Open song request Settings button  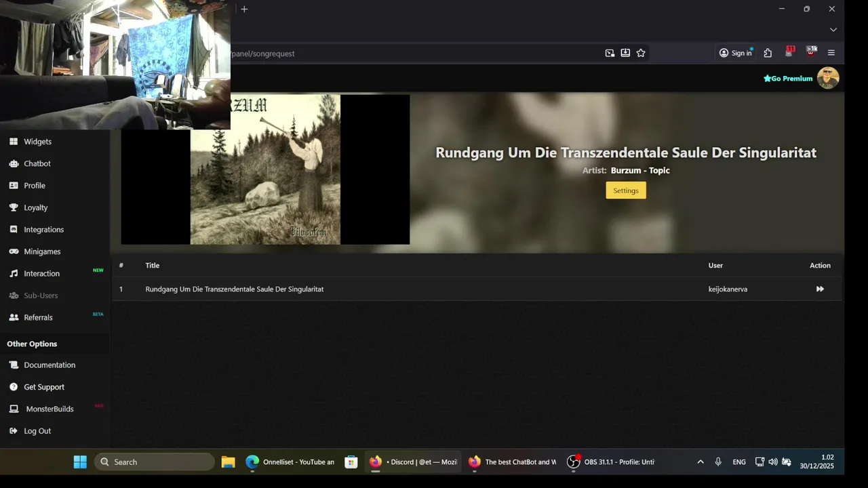click(x=626, y=190)
